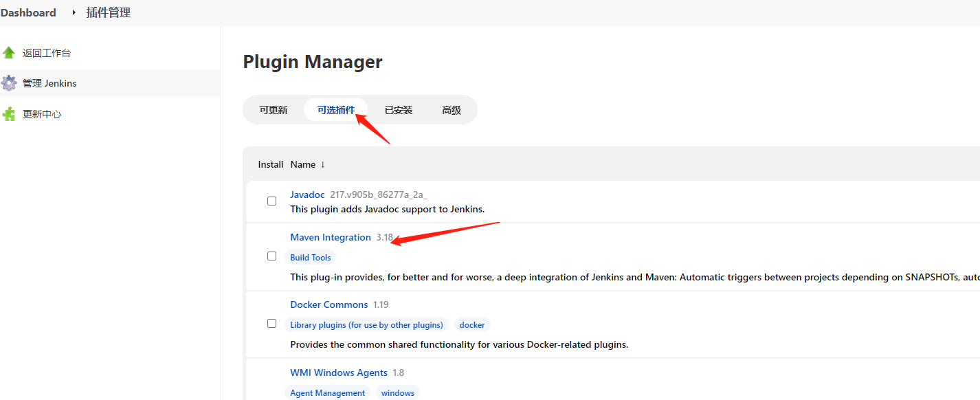Image resolution: width=980 pixels, height=400 pixels.
Task: Go to Dashboard in the breadcrumb
Action: click(x=28, y=12)
